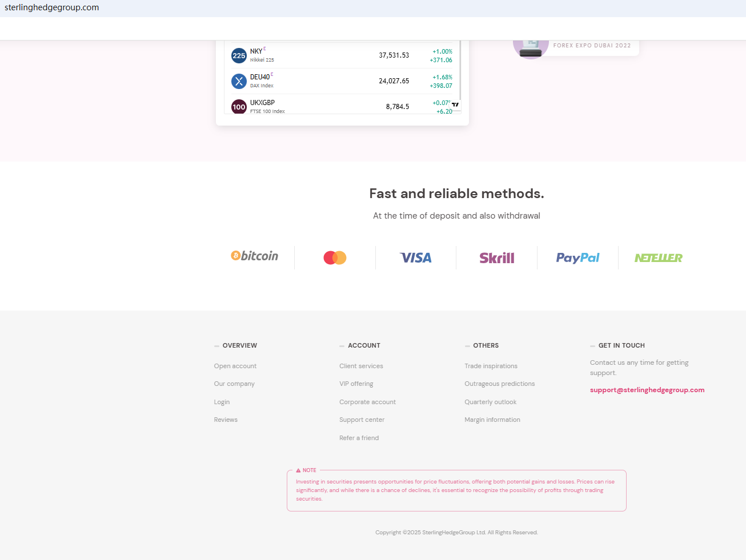Click the OVERVIEW footer heading
746x560 pixels.
tap(240, 345)
